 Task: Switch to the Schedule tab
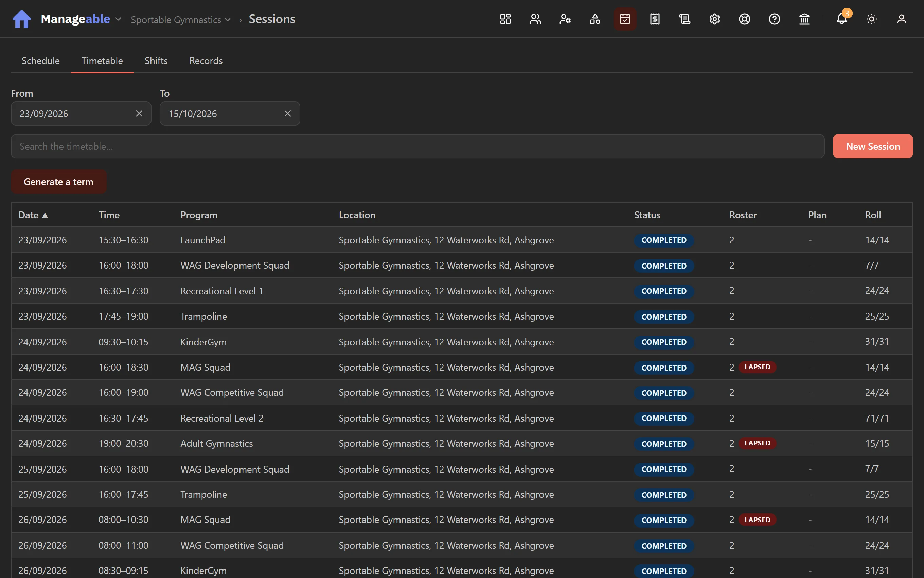[x=40, y=61]
